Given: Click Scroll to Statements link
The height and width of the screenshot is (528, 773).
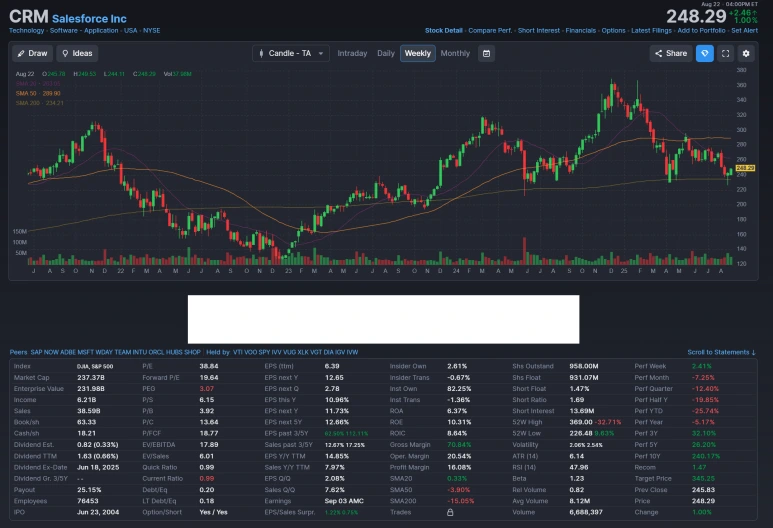Looking at the screenshot, I should (721, 352).
